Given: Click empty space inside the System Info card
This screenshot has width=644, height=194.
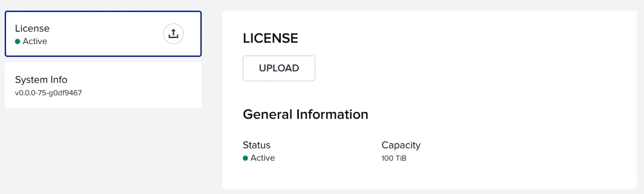Looking at the screenshot, I should pyautogui.click(x=145, y=86).
